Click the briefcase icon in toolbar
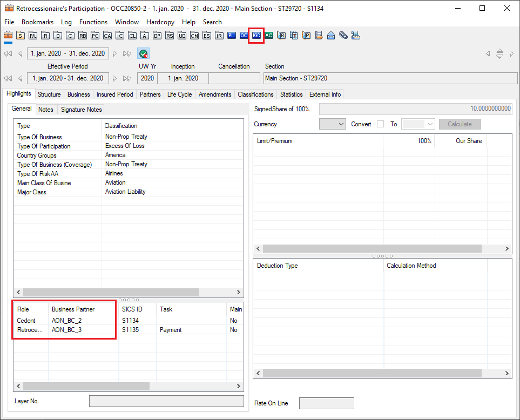520x420 pixels. 8,36
